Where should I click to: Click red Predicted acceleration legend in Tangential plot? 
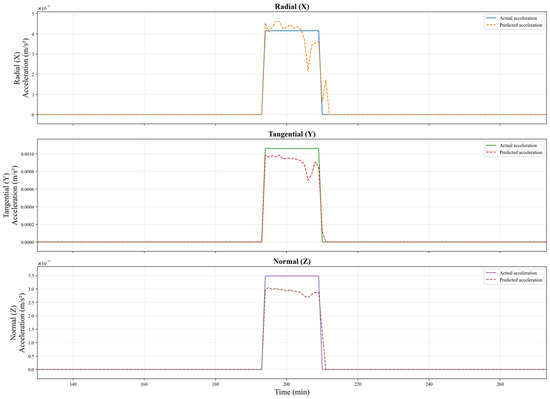coord(514,153)
